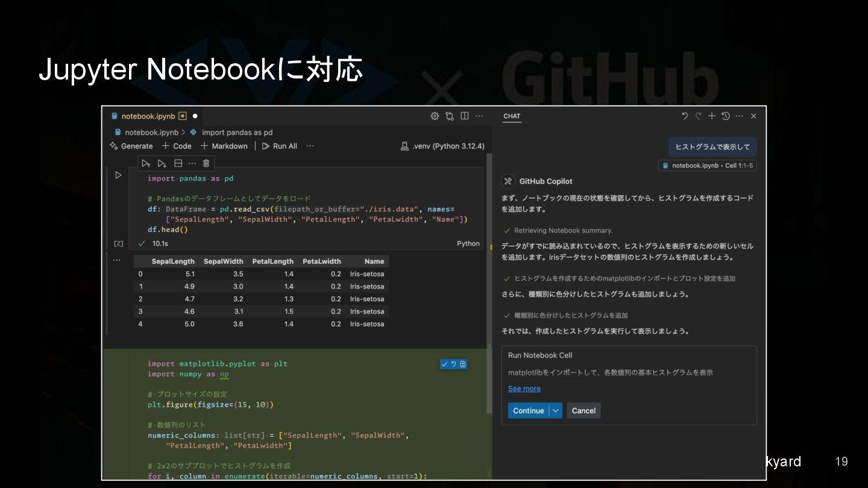Click the unsaved dot on notebook.ipynb tab

click(x=195, y=116)
